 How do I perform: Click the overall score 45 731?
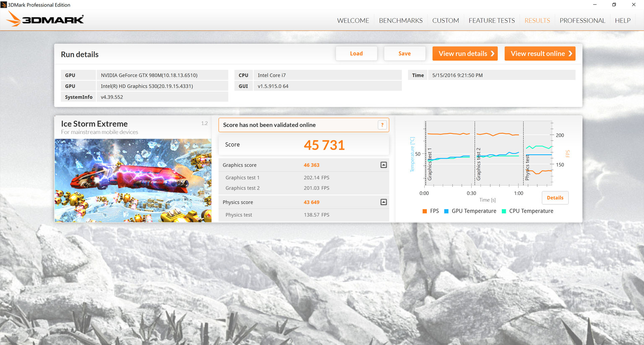324,145
